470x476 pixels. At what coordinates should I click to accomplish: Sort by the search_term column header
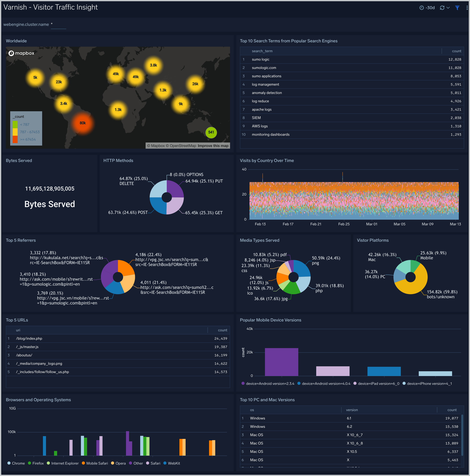262,51
